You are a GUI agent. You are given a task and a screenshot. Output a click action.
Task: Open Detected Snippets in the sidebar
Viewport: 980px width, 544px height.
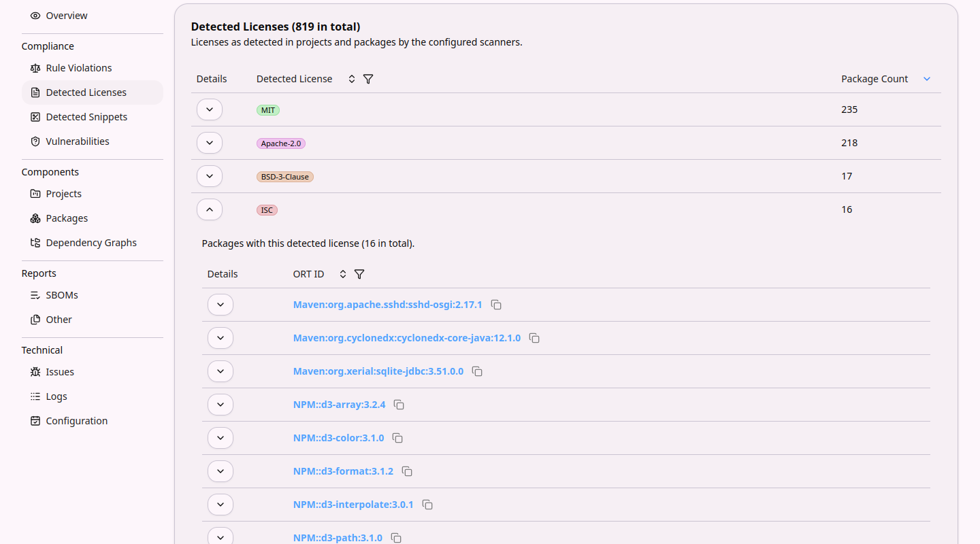coord(93,117)
